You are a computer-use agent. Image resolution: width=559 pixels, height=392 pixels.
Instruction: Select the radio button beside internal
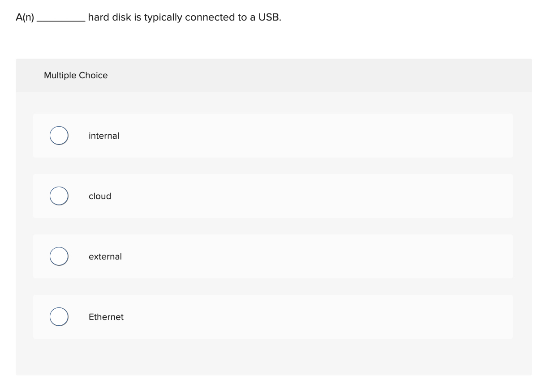[x=59, y=135]
